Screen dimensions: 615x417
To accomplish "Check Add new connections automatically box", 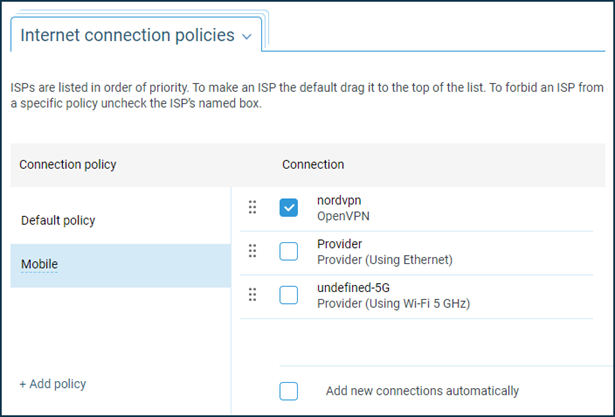I will (x=289, y=391).
